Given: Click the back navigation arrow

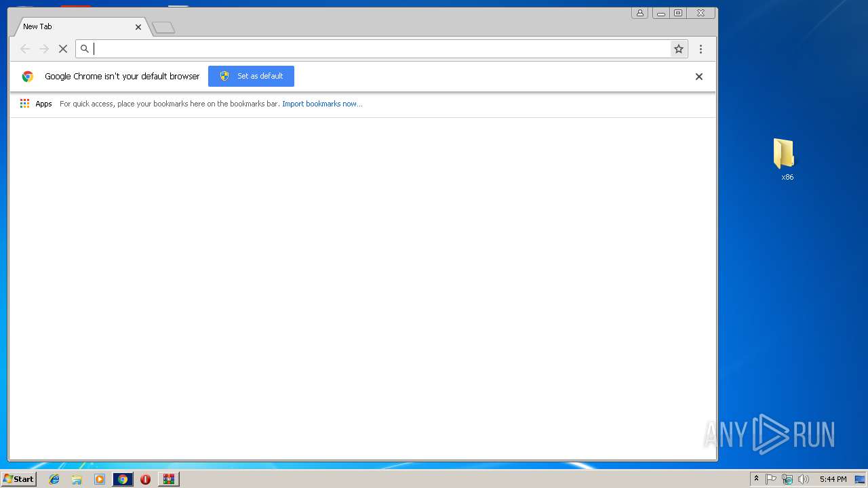Looking at the screenshot, I should 25,49.
